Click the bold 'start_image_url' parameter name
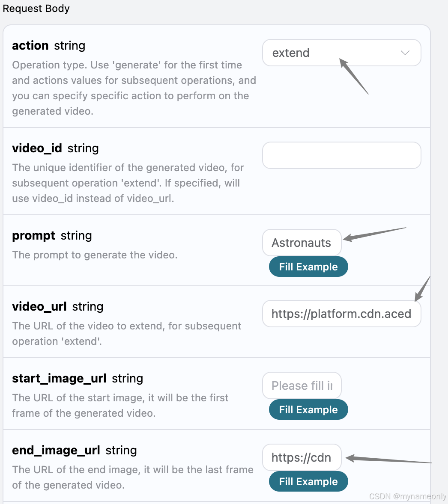This screenshot has height=504, width=448. tap(59, 379)
